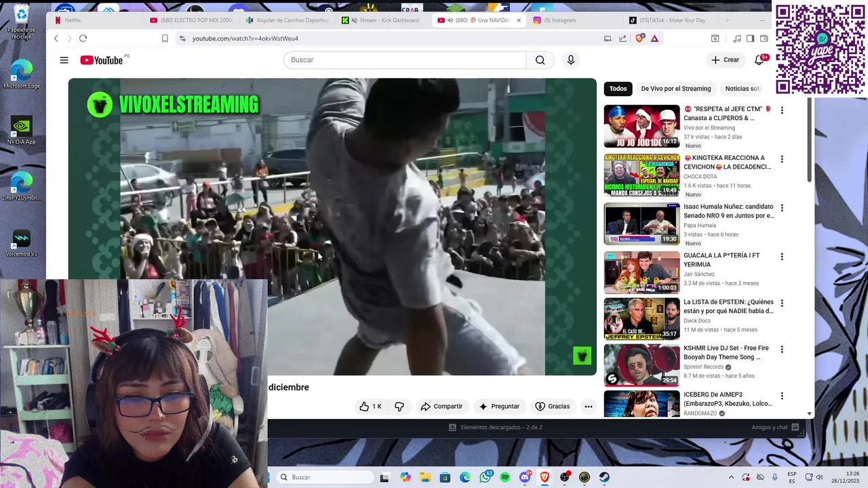Close the active Una NAVIDAD YouTube tab
Screen dimensions: 868x488
tap(519, 20)
